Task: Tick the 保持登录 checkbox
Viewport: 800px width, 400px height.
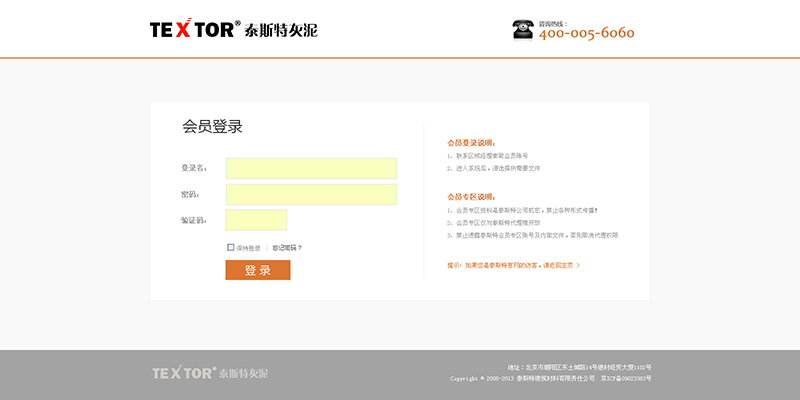Action: click(x=231, y=247)
